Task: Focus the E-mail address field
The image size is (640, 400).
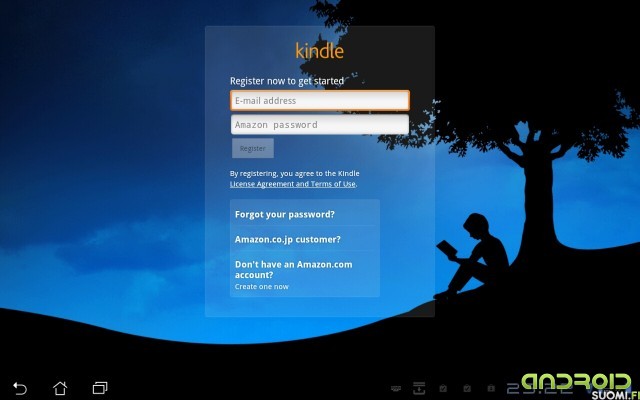Action: point(320,100)
